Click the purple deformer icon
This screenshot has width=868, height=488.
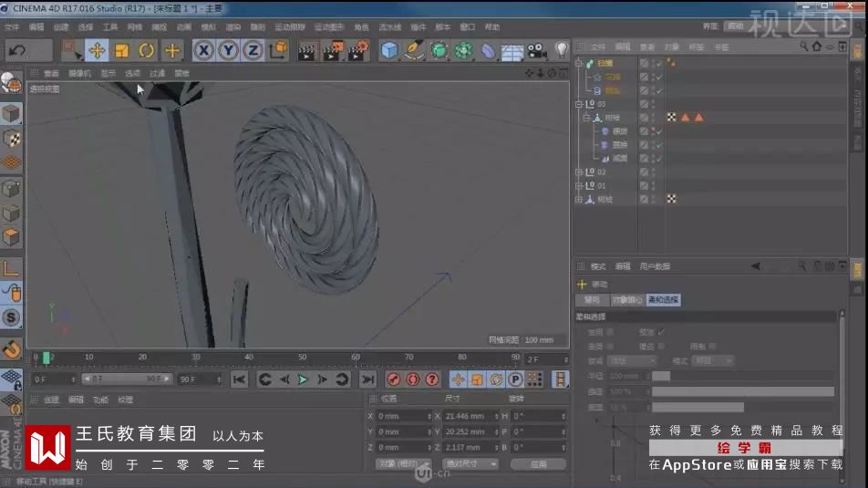(487, 50)
